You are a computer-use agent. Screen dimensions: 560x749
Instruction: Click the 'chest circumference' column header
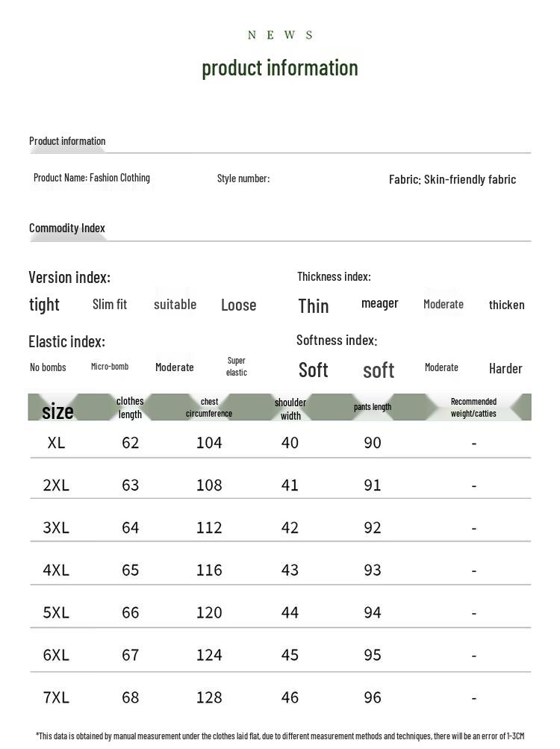point(209,408)
